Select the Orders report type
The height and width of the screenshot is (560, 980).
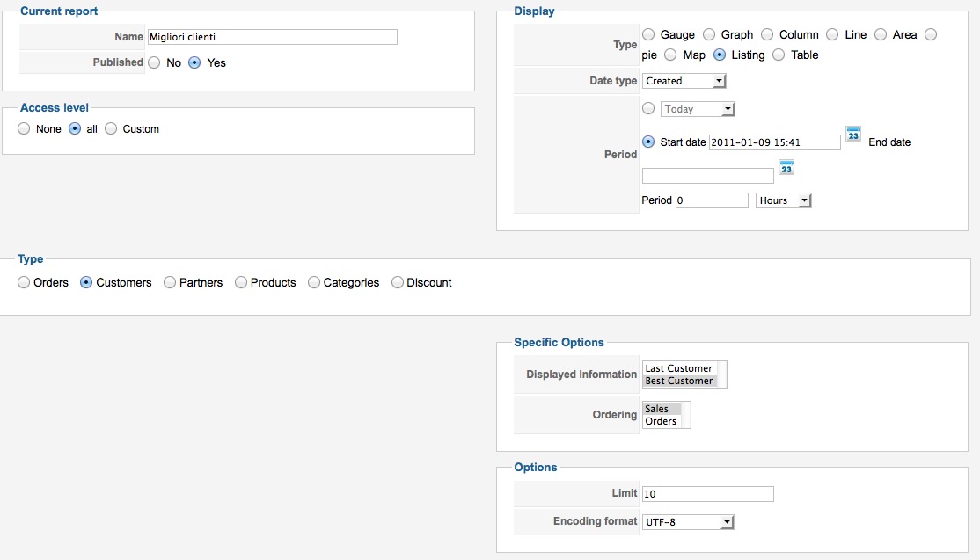(24, 283)
